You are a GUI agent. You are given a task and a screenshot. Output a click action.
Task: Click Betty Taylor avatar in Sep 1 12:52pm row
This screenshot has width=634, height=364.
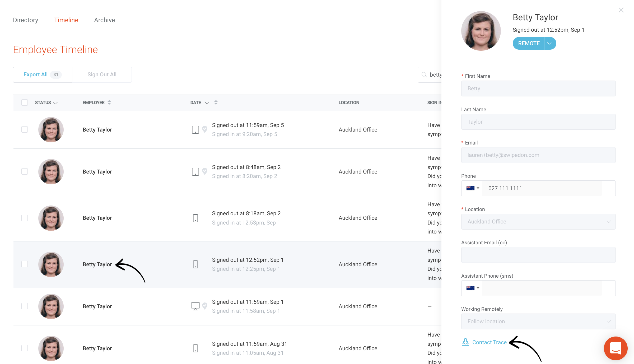51,264
